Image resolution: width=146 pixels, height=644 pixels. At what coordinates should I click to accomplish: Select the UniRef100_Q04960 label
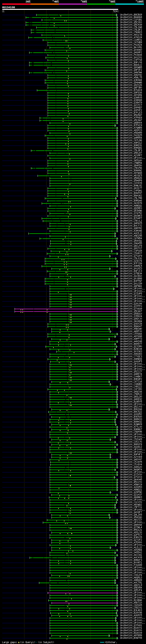(x=131, y=50)
